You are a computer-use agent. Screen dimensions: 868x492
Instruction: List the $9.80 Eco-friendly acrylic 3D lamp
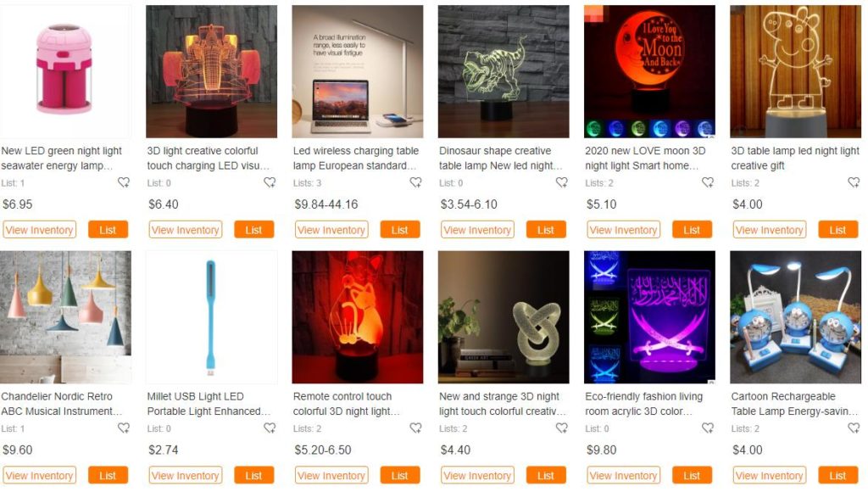click(x=692, y=475)
